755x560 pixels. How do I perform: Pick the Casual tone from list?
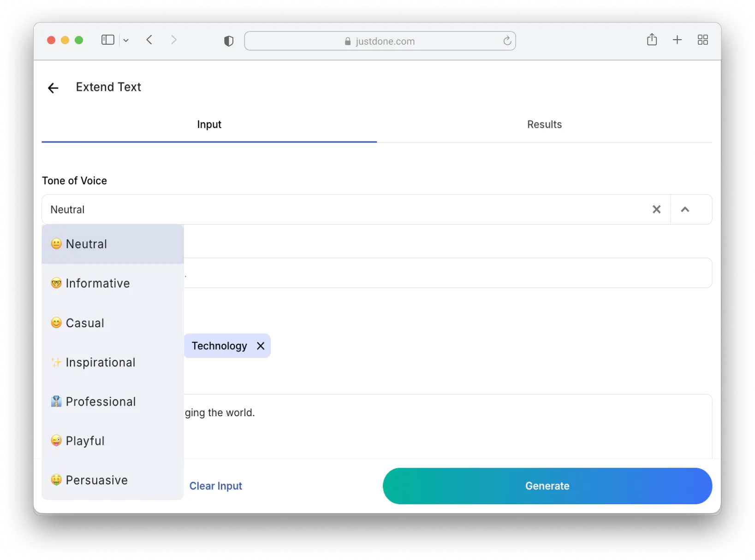point(85,323)
